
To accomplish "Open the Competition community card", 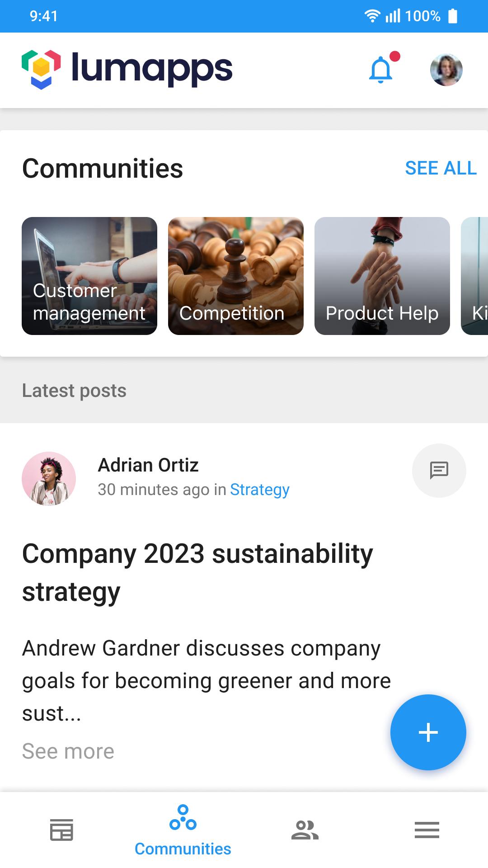I will (236, 276).
